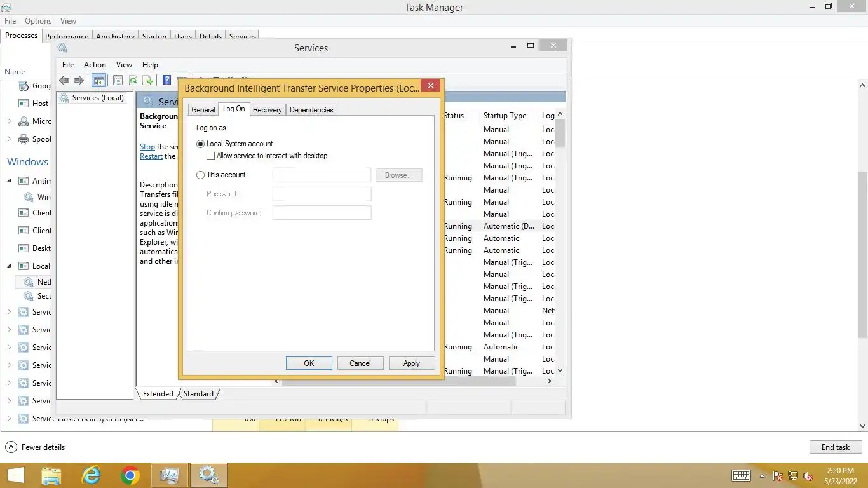
Task: Open File Explorer from the taskbar
Action: (51, 475)
